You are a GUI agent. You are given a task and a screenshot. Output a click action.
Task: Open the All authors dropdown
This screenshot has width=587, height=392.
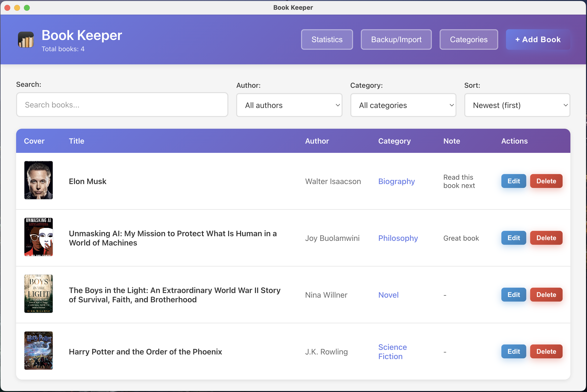coord(289,105)
